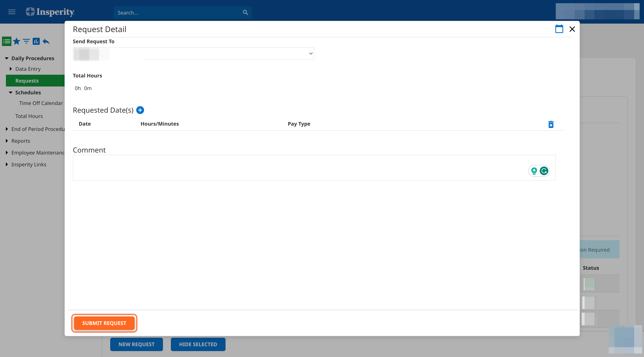Click New Request button
Screen dimensions: 644x357
click(x=137, y=344)
